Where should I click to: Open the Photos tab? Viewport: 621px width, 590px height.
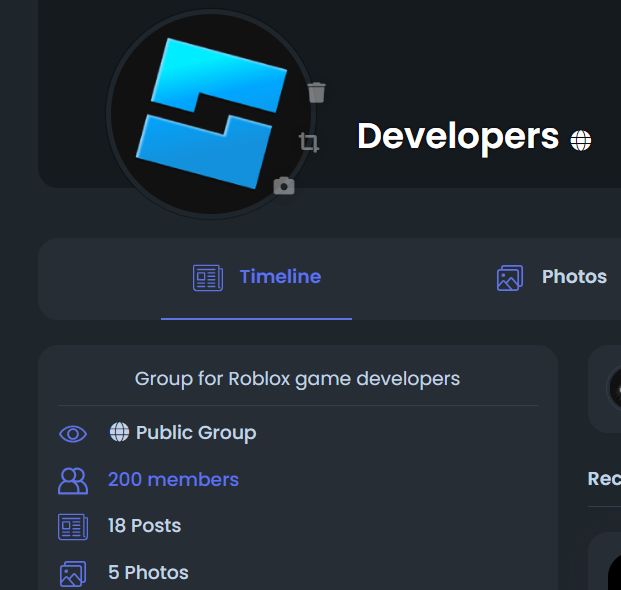pos(574,277)
